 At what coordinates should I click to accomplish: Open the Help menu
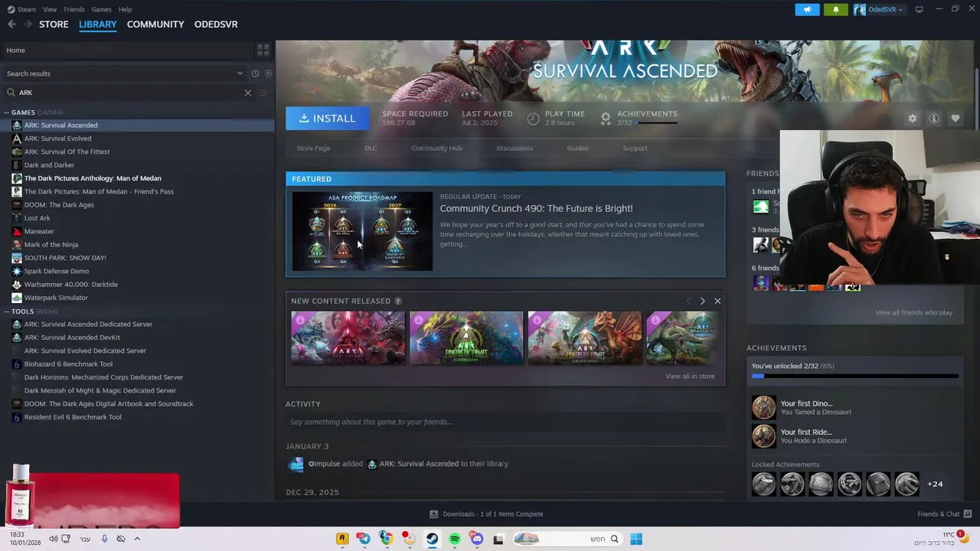125,9
